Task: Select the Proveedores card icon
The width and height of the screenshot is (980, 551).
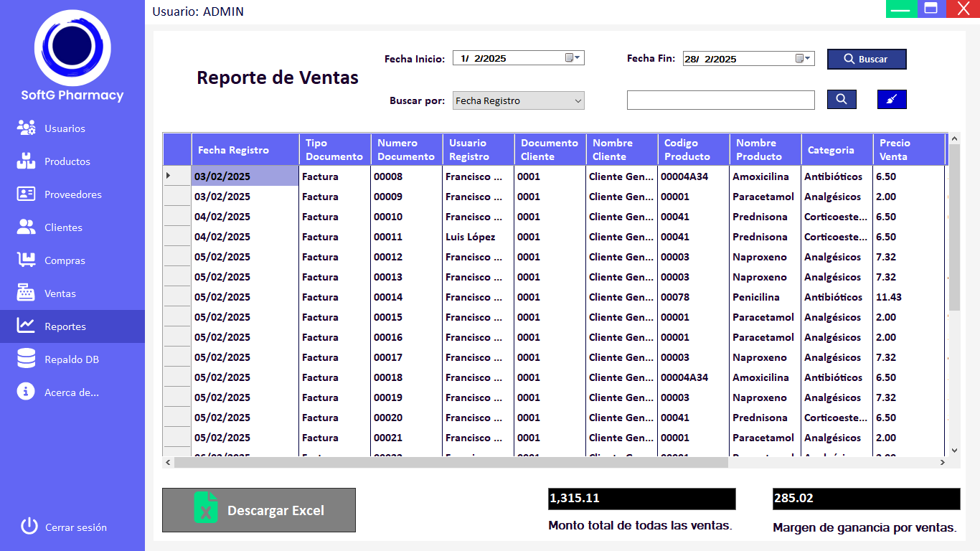Action: [27, 194]
